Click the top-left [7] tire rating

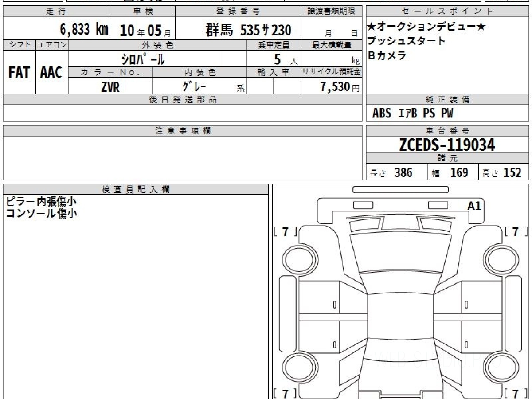(286, 231)
